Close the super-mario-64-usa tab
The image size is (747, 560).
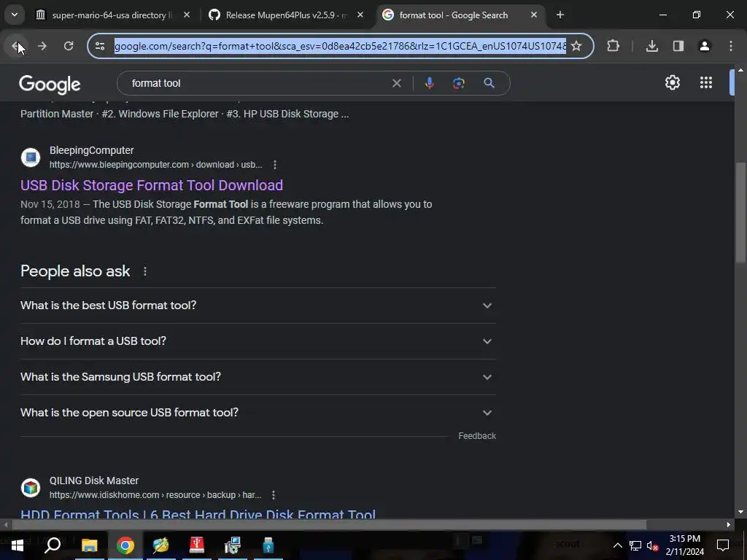187,15
